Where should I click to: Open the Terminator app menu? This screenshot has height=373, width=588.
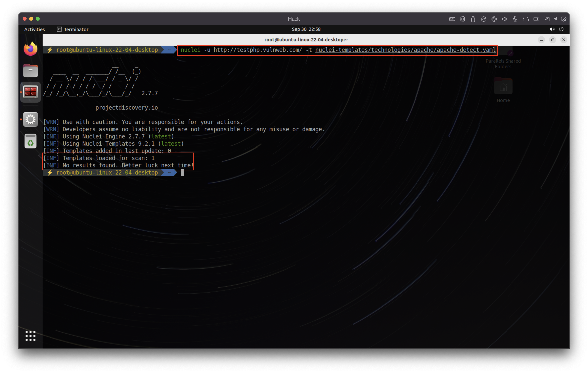coord(73,29)
